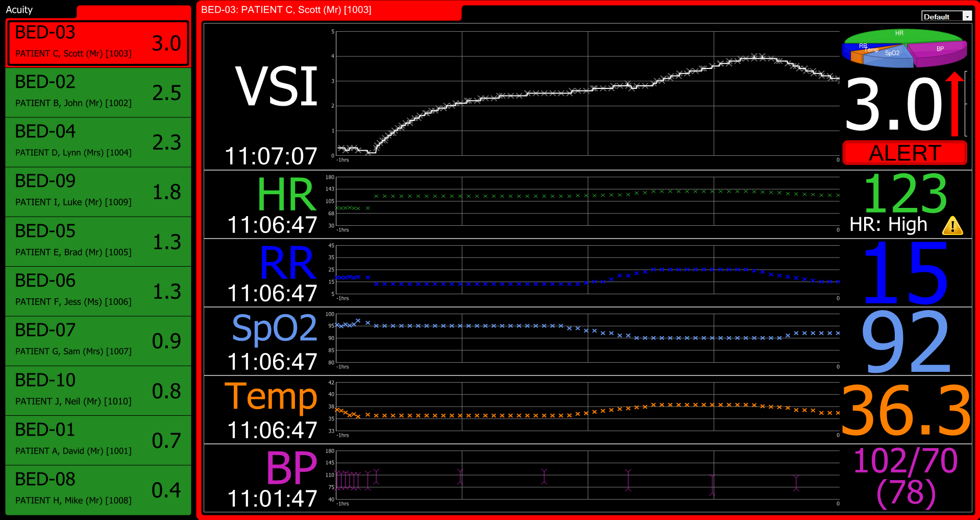Image resolution: width=980 pixels, height=520 pixels.
Task: Select BED-05 Patient E Brad row
Action: pos(98,242)
